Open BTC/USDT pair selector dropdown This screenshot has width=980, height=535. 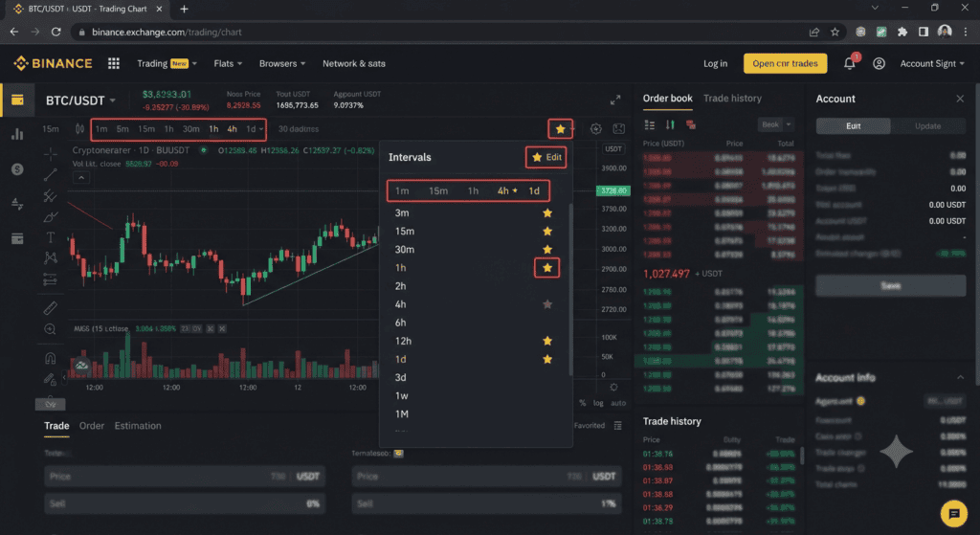tap(113, 100)
